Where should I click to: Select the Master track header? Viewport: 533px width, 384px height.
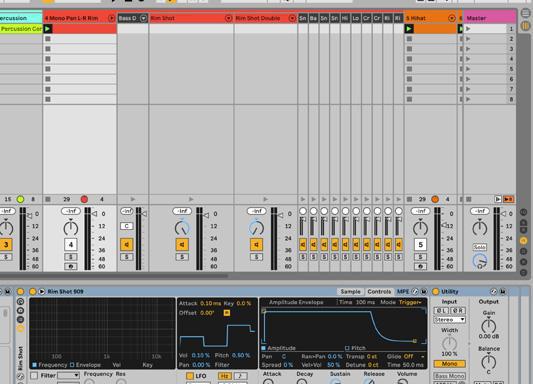(489, 18)
